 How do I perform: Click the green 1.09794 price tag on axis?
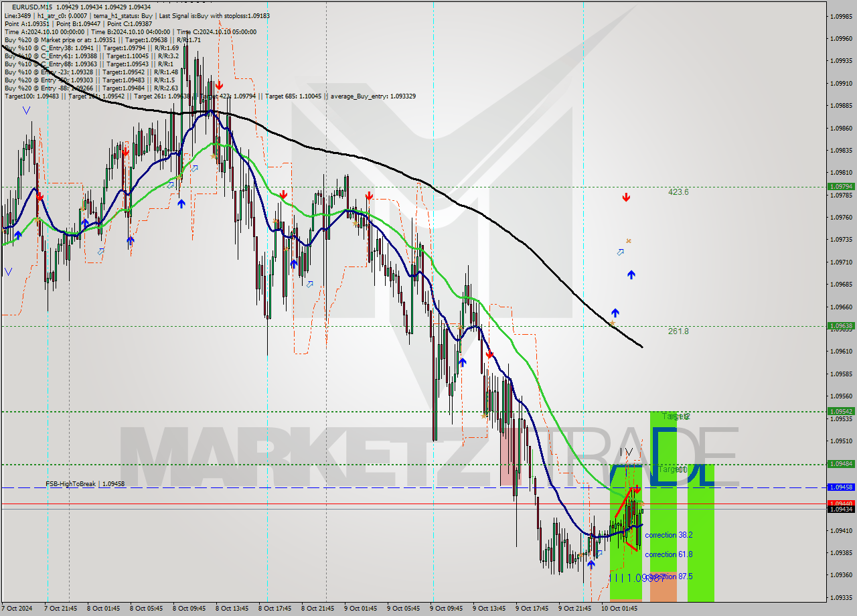pos(841,187)
